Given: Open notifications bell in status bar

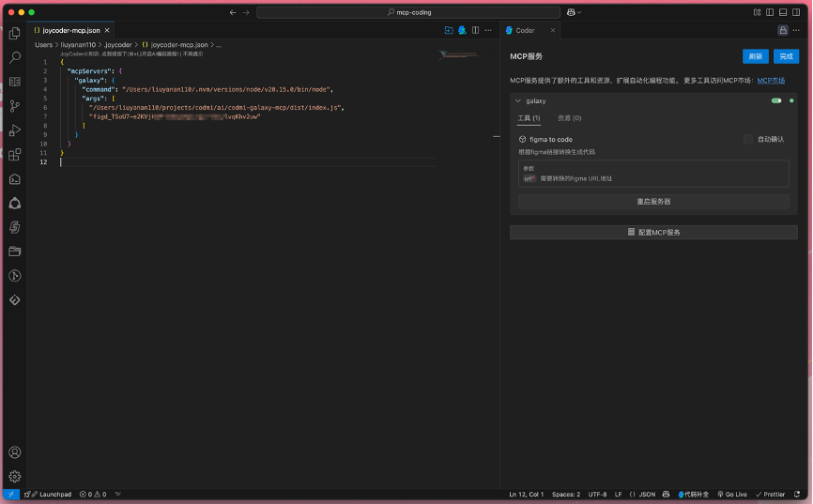Looking at the screenshot, I should 797,495.
